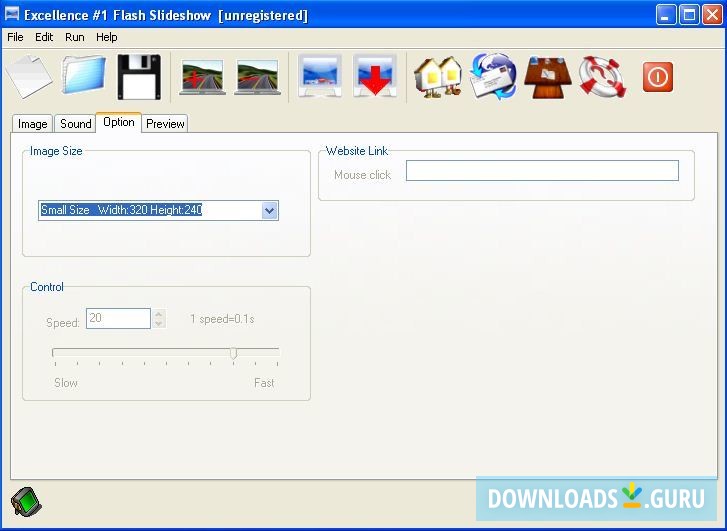Click the Slow label under the slider
The width and height of the screenshot is (727, 531).
click(x=66, y=383)
